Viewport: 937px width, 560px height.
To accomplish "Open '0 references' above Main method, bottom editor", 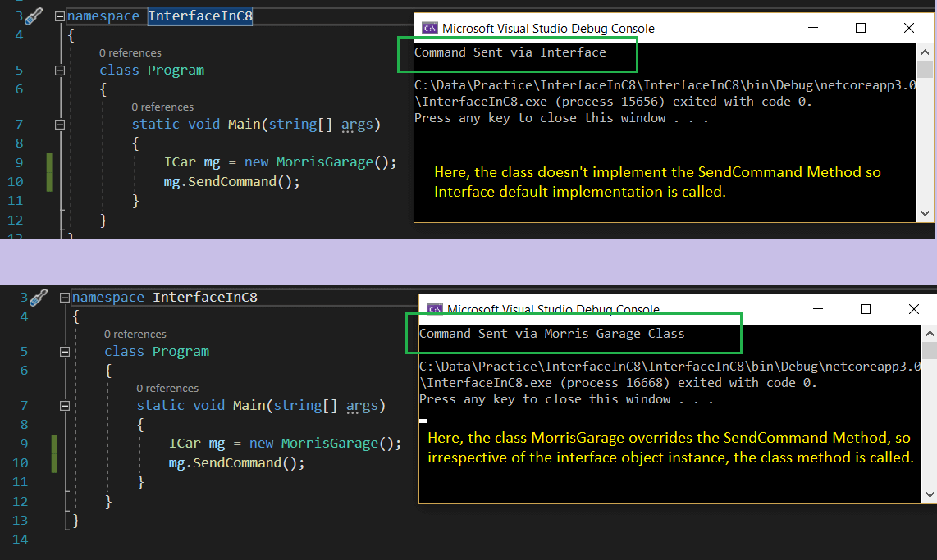I will tap(167, 388).
